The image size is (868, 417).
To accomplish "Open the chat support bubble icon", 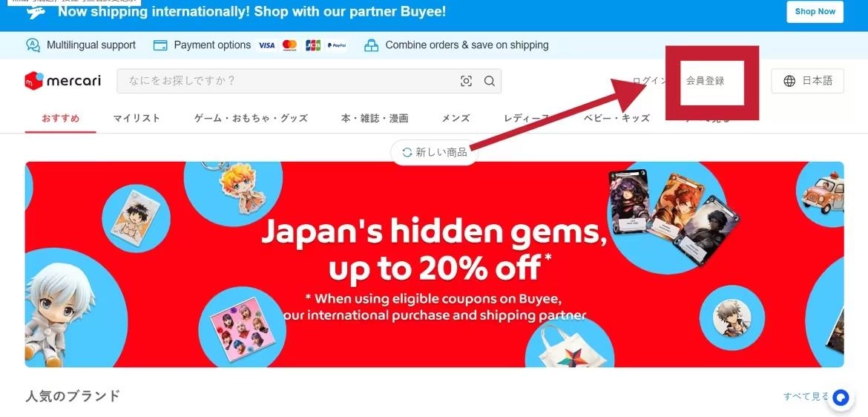I will tap(841, 396).
